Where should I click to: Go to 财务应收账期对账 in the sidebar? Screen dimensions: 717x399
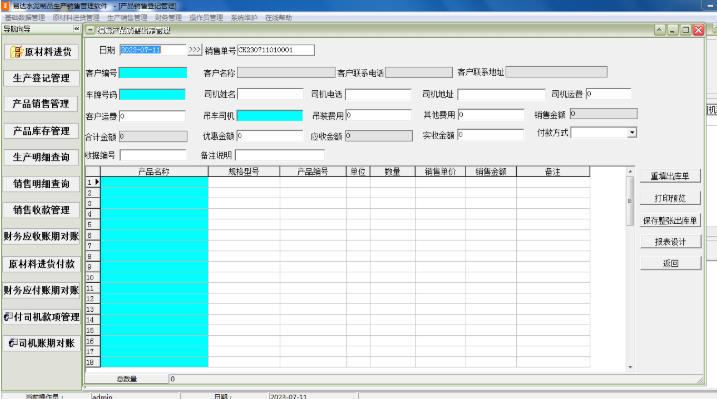42,236
